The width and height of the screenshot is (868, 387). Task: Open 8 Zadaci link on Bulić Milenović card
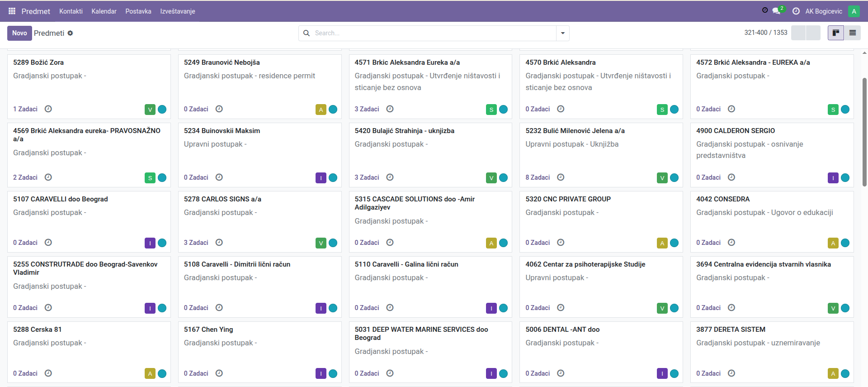(x=538, y=177)
